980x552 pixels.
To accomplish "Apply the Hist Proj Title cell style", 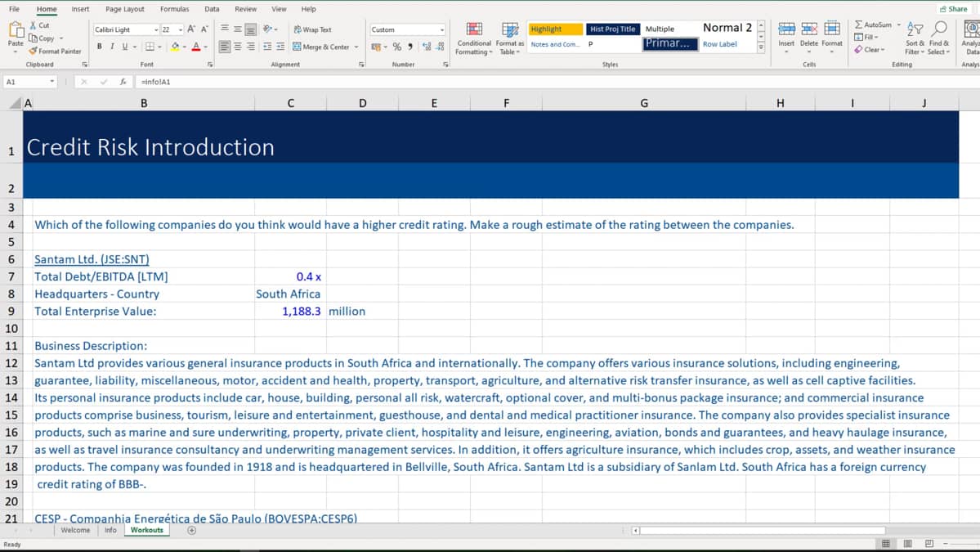I will click(x=612, y=29).
